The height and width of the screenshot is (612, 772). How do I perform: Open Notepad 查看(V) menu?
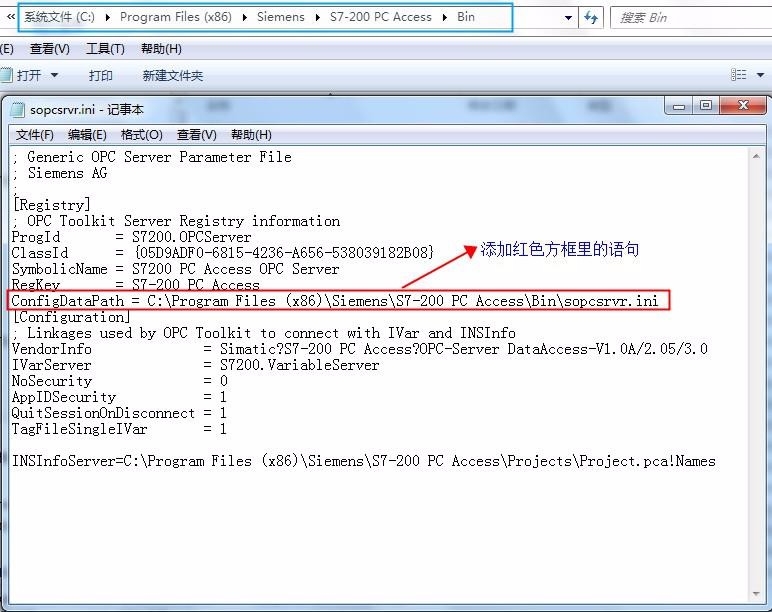197,134
